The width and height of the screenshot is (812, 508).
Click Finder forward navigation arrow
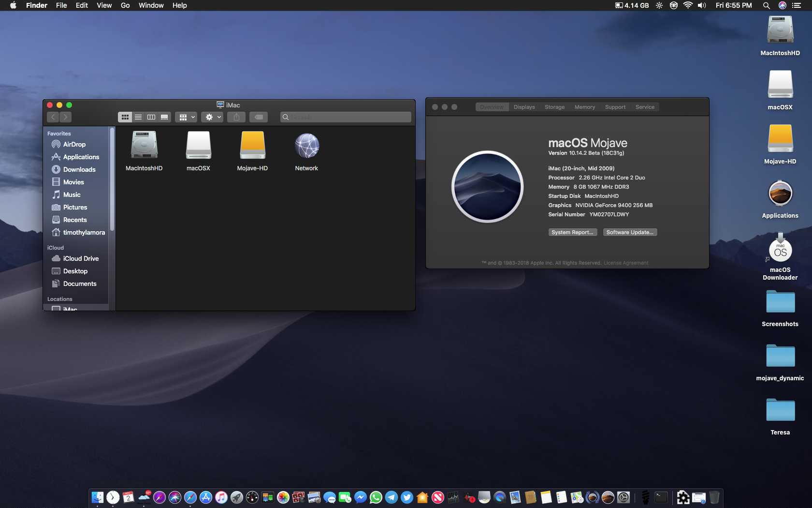[66, 117]
